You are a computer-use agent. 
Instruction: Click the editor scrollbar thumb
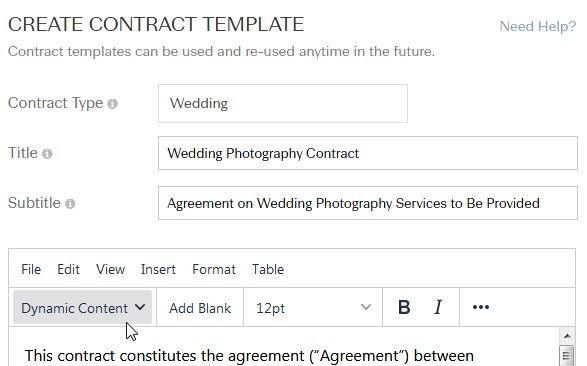[x=567, y=356]
